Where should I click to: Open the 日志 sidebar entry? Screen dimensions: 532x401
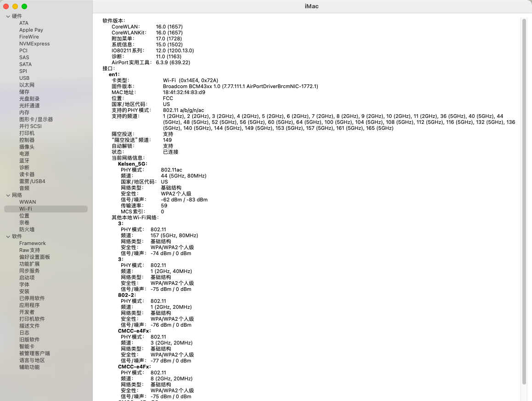tap(24, 333)
